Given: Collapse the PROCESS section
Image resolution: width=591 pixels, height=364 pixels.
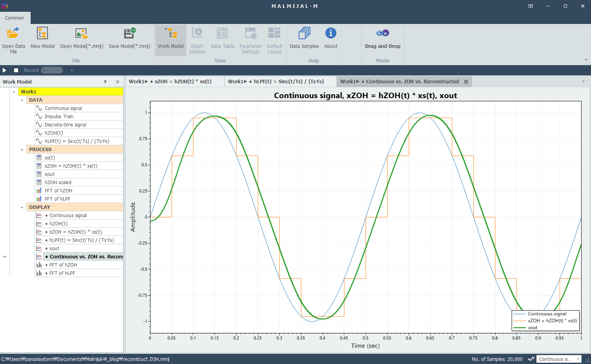Looking at the screenshot, I should (22, 150).
